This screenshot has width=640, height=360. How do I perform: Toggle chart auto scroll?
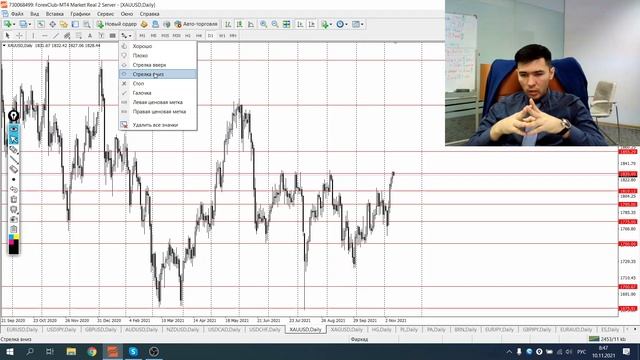[x=300, y=24]
